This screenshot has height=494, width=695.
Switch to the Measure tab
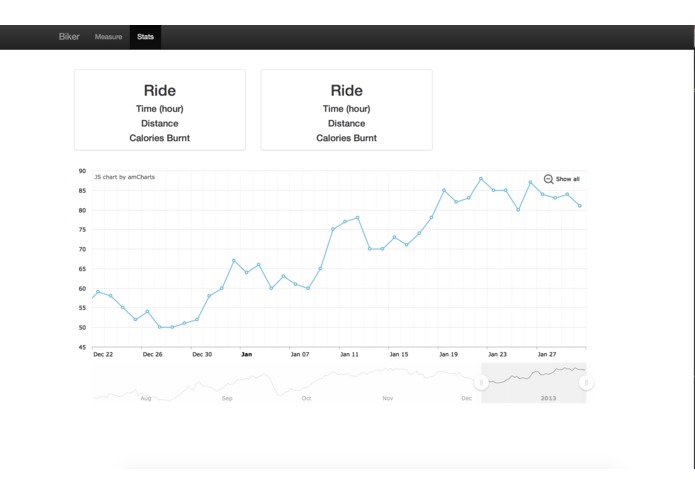(108, 37)
